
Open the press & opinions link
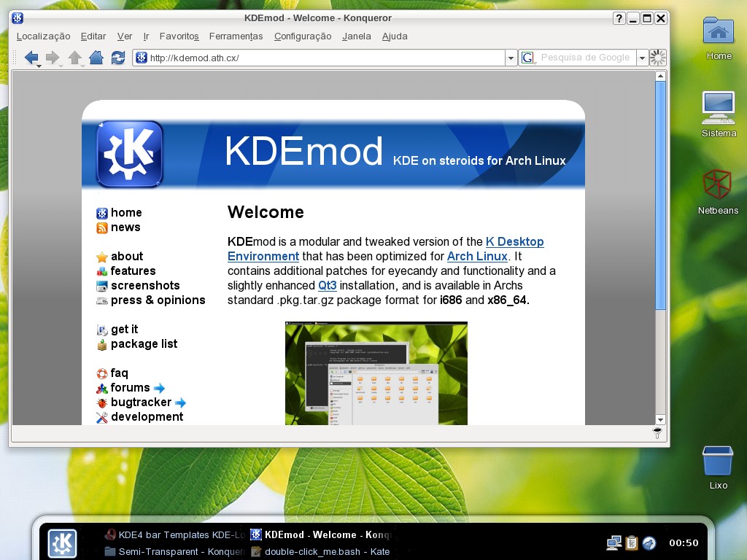(158, 300)
